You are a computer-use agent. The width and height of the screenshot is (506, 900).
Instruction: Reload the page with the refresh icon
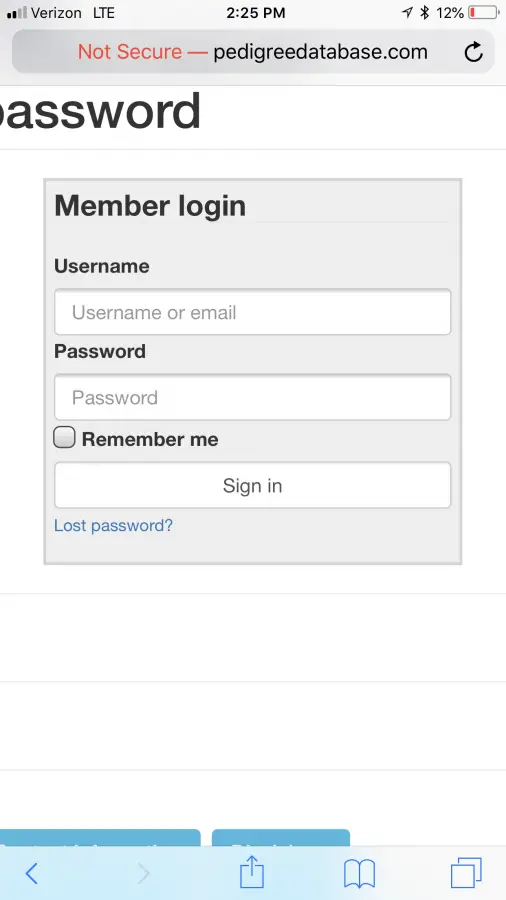coord(473,52)
